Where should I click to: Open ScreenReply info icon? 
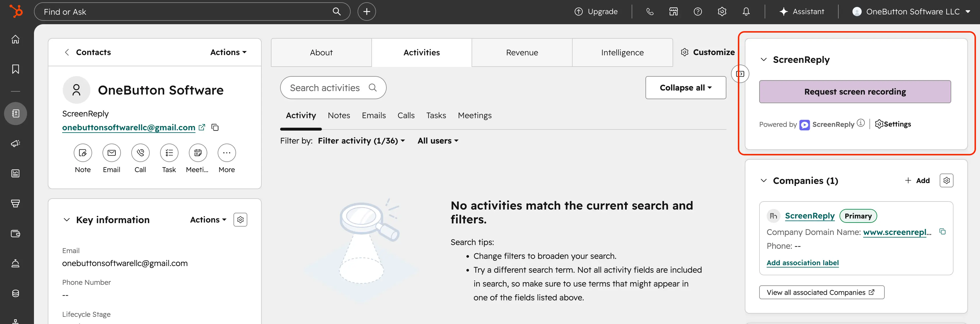click(x=861, y=123)
